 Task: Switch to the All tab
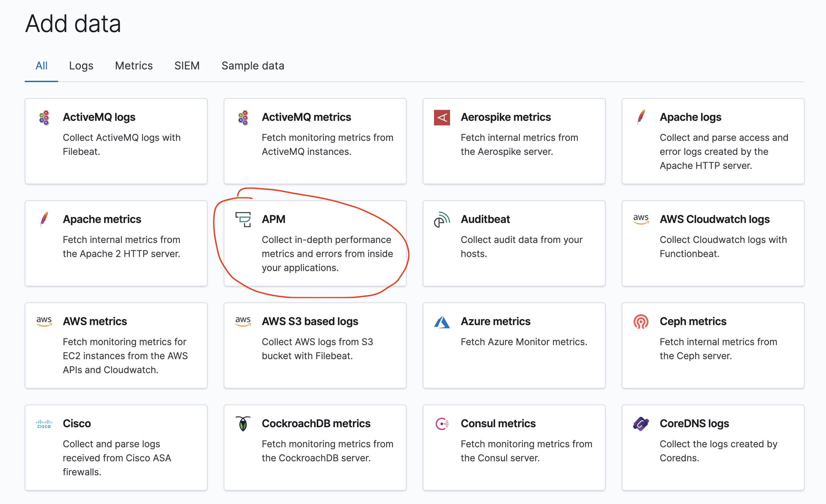pyautogui.click(x=42, y=66)
